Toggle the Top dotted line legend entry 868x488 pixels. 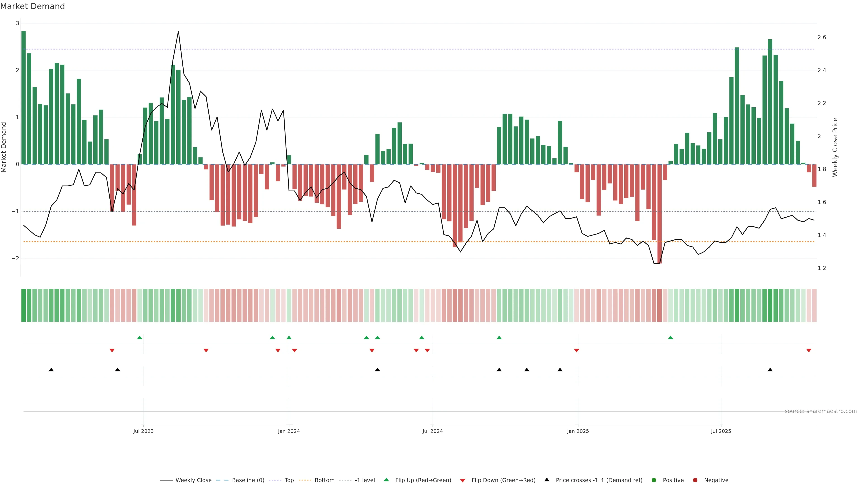point(289,480)
